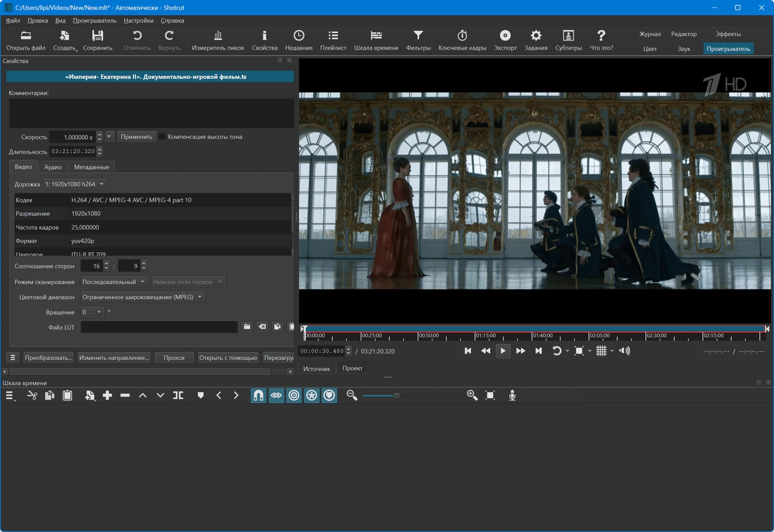Click the play button in player
The width and height of the screenshot is (774, 532).
(503, 351)
